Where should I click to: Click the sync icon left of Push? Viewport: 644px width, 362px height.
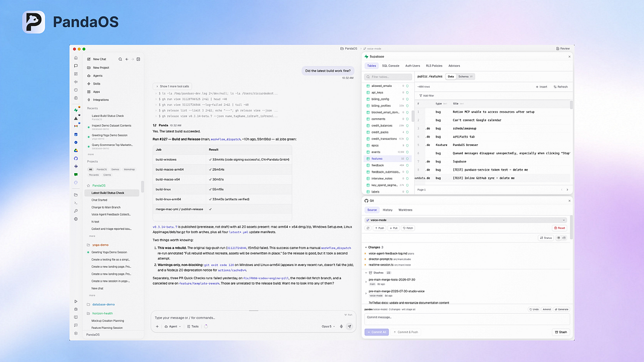click(368, 228)
